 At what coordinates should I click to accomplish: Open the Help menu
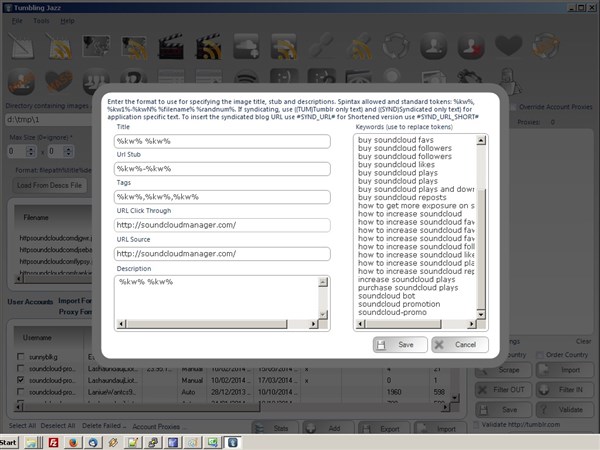67,21
